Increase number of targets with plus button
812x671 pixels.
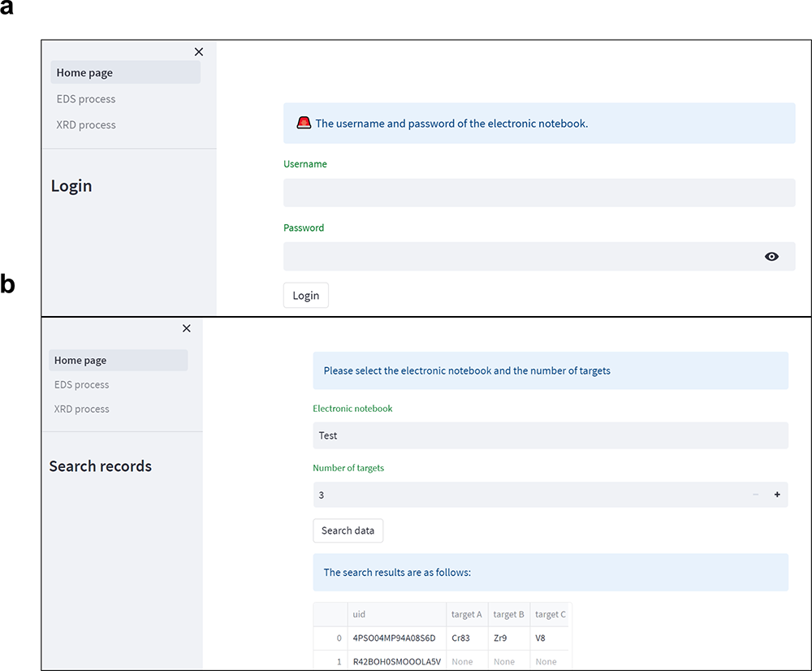click(x=777, y=495)
